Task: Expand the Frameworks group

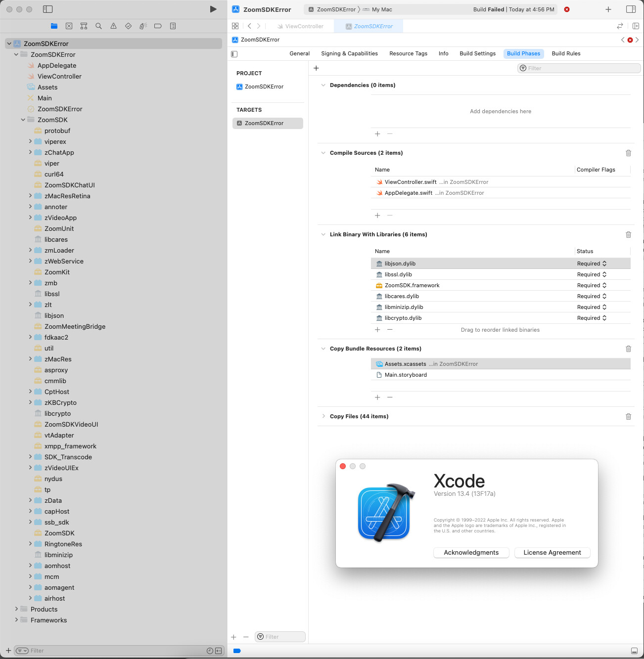Action: pos(16,620)
